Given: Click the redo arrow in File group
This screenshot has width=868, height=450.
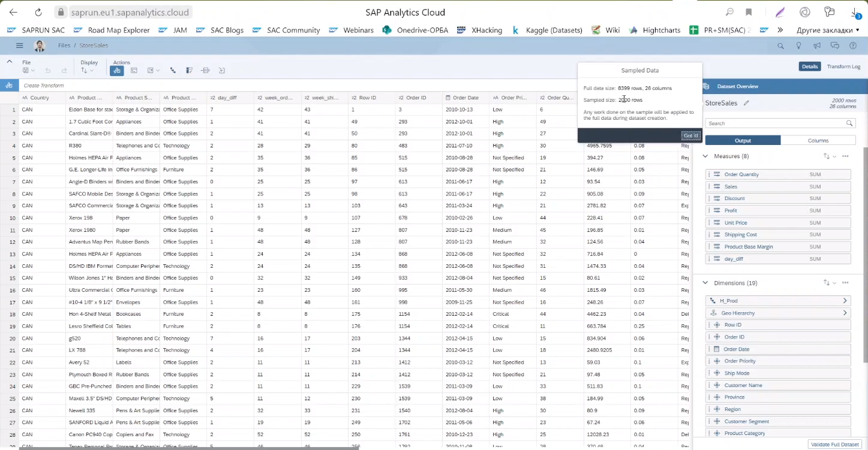Looking at the screenshot, I should click(64, 71).
